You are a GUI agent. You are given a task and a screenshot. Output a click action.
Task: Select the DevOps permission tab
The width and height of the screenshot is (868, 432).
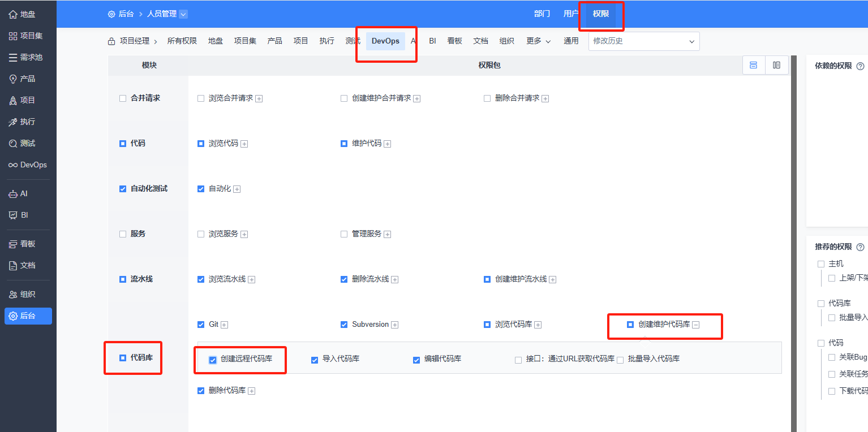(385, 41)
